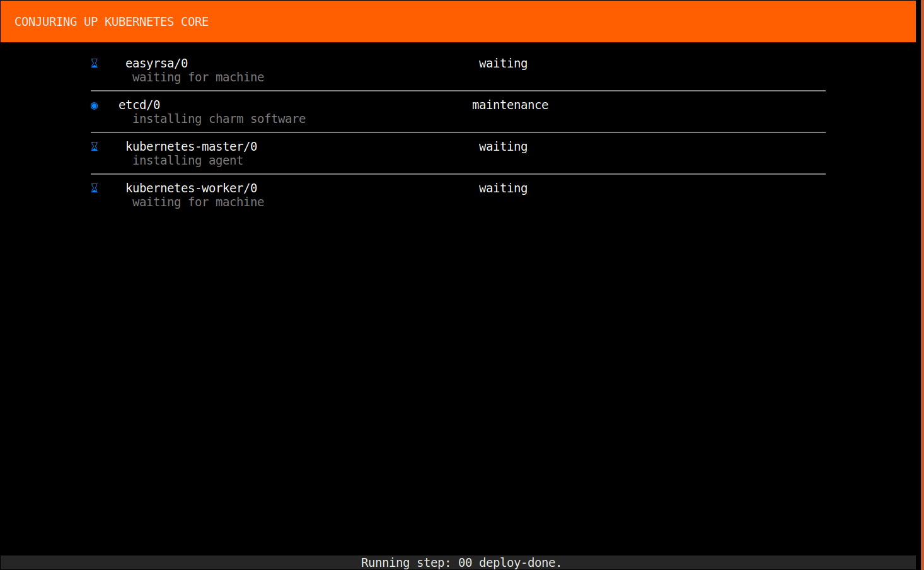The image size is (924, 570).
Task: Click the 'waiting' status of kubernetes-master/0
Action: (x=503, y=146)
